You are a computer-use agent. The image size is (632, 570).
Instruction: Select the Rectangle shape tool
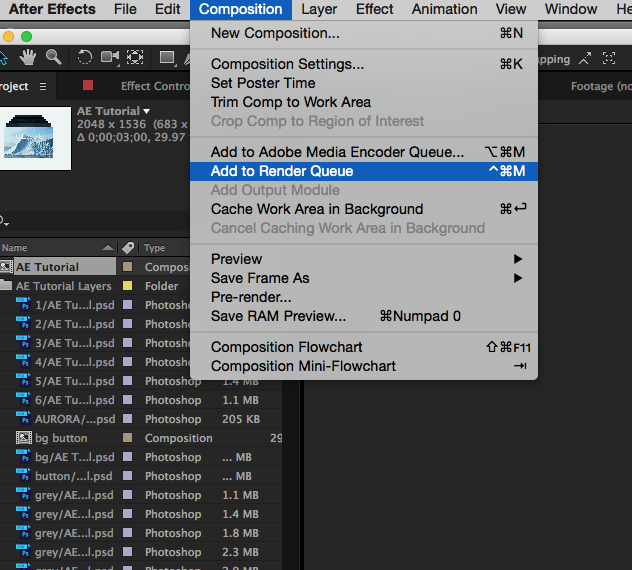coord(167,58)
